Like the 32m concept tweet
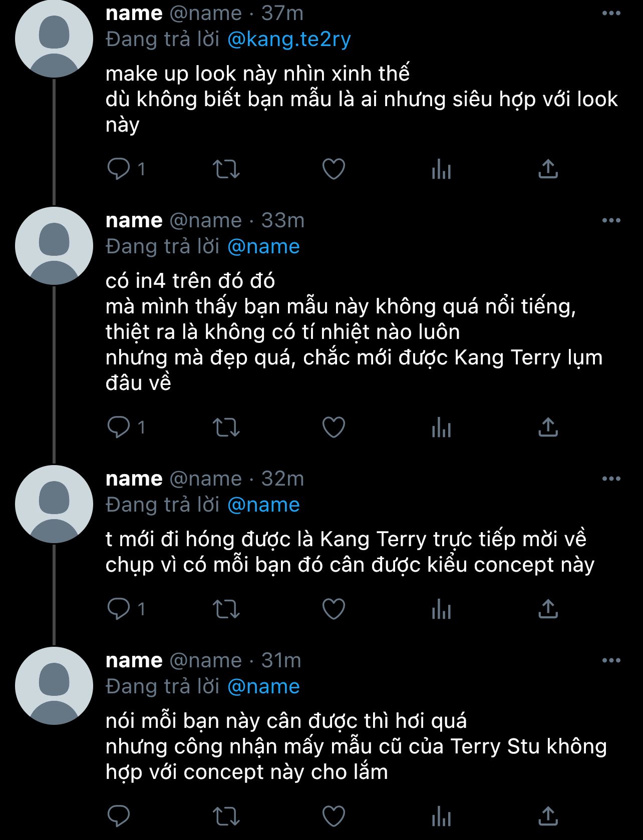This screenshot has width=643, height=840. (x=334, y=609)
